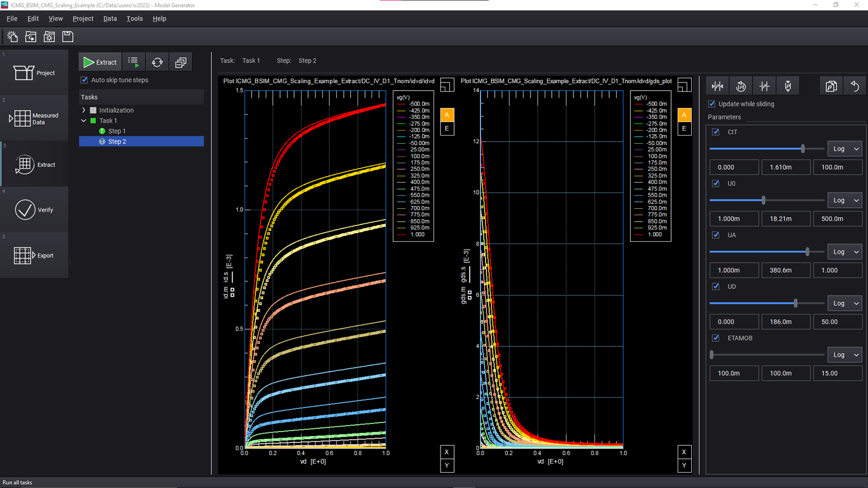Open the Log dropdown for U0
Image resolution: width=868 pixels, height=488 pixels.
point(844,200)
